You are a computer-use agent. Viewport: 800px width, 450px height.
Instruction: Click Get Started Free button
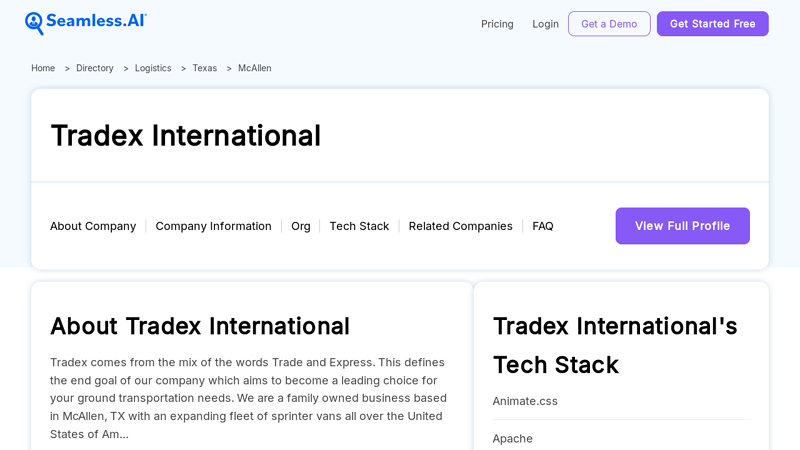click(712, 24)
